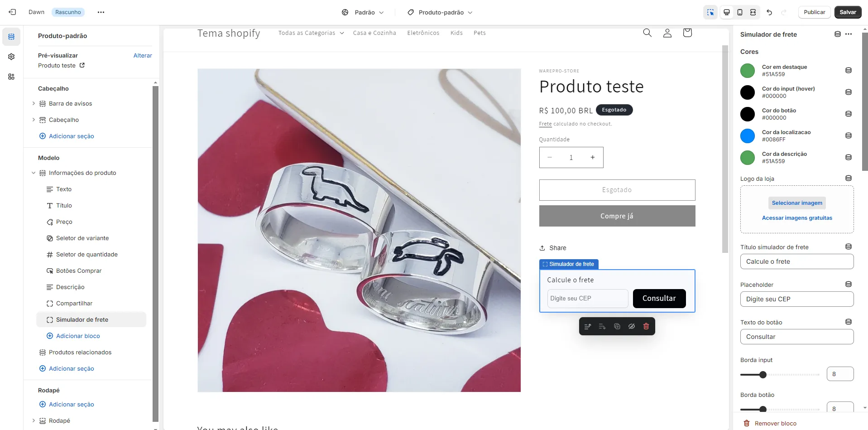Duplicate block icon in floating toolbar
Screen dimensions: 868x430
[x=617, y=326]
